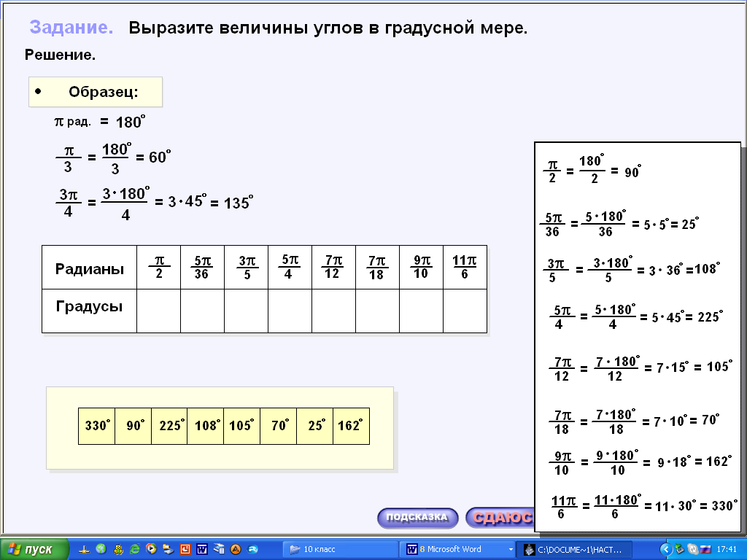The width and height of the screenshot is (747, 560).
Task: Click the hint line ending in 225°
Action: (x=636, y=316)
